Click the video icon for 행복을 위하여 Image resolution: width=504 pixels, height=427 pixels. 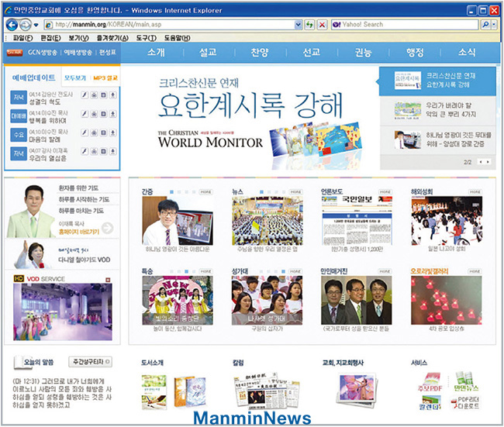tap(94, 114)
